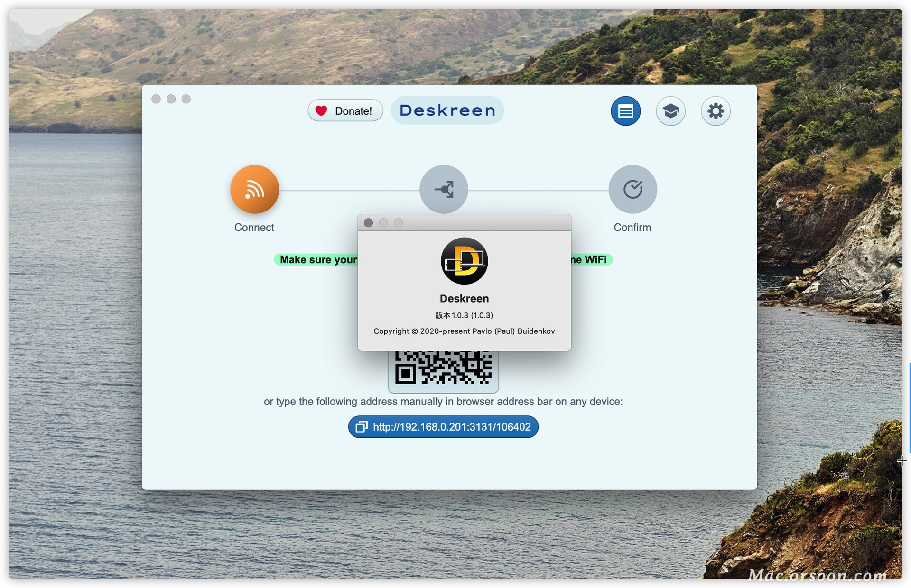The height and width of the screenshot is (588, 911).
Task: Click the Confirm checkmark step icon
Action: [x=632, y=189]
